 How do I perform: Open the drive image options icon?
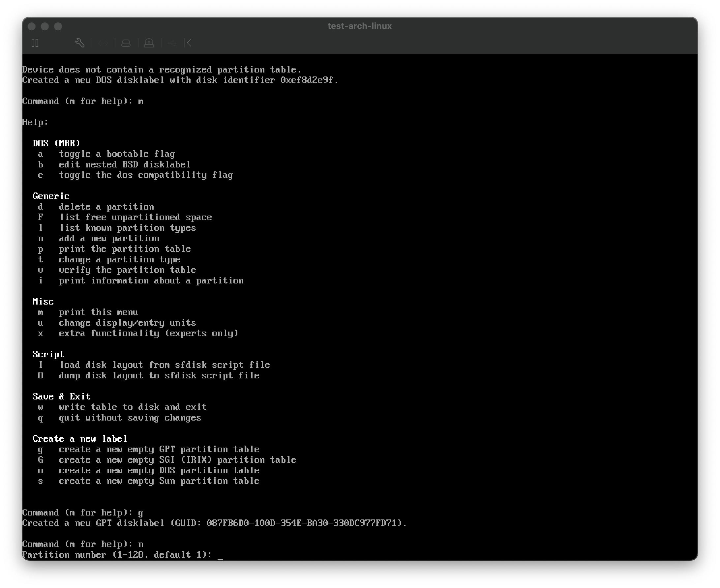126,43
